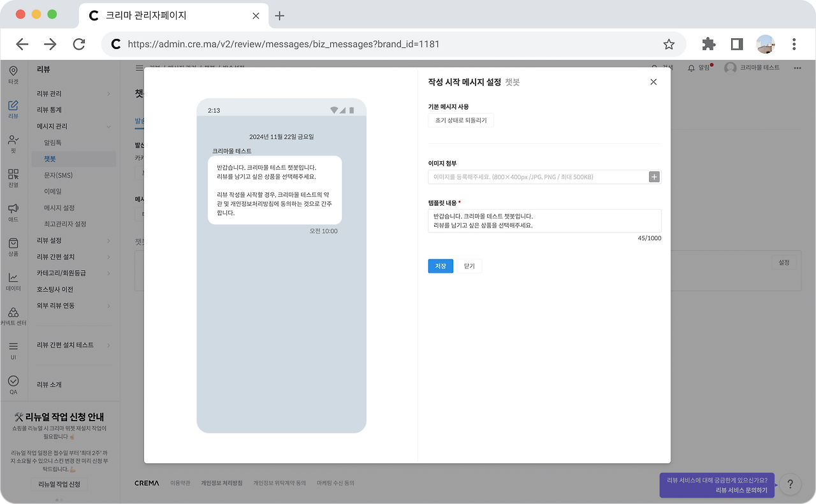Image resolution: width=816 pixels, height=504 pixels.
Task: Select 알림톡 under 메시지 관리
Action: pyautogui.click(x=53, y=143)
